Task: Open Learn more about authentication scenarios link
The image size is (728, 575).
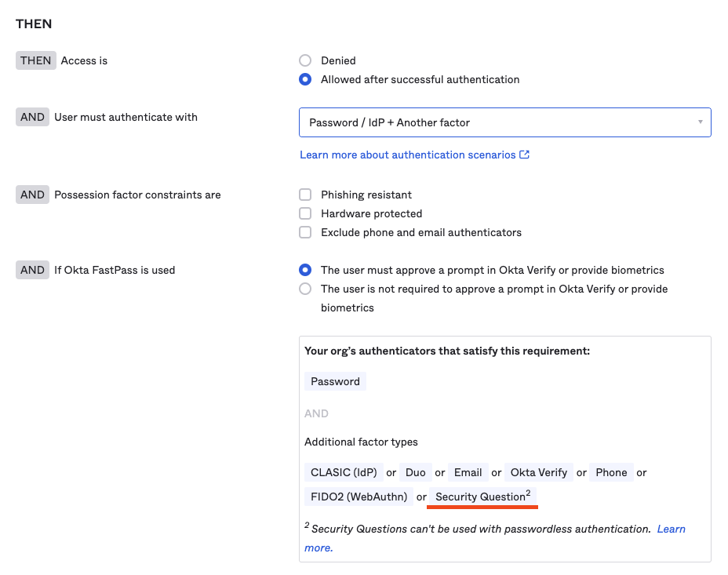Action: pos(408,155)
